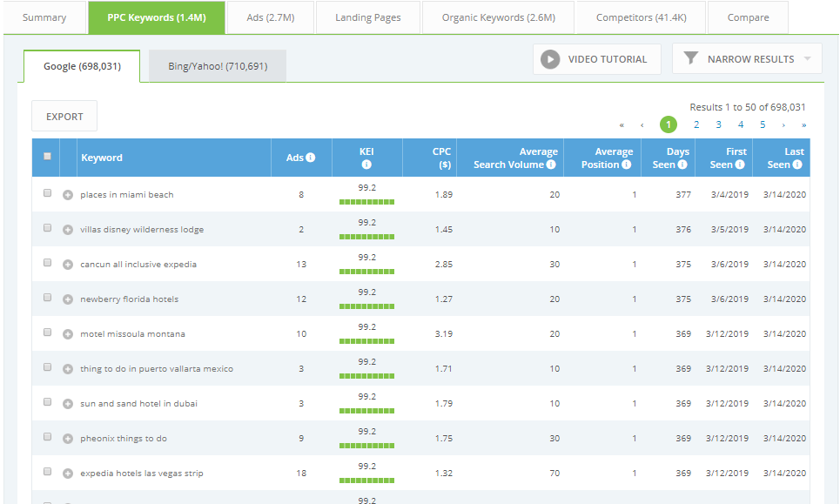The width and height of the screenshot is (840, 504).
Task: Toggle the select-all checkbox in table header
Action: 47,157
